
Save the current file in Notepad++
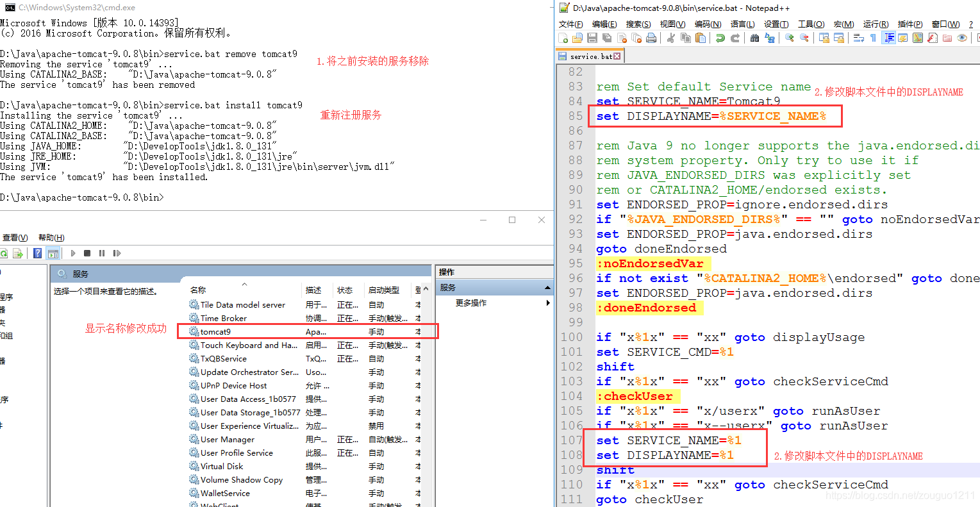click(x=592, y=38)
